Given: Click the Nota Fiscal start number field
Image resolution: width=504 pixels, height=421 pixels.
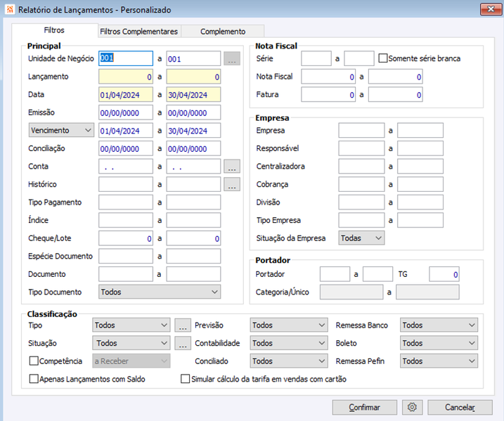Looking at the screenshot, I should tap(328, 77).
